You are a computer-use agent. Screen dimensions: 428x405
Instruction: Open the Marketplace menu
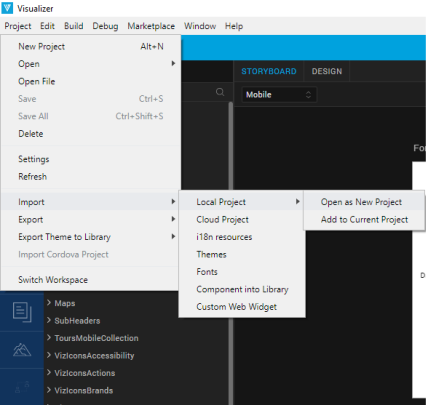(x=151, y=26)
